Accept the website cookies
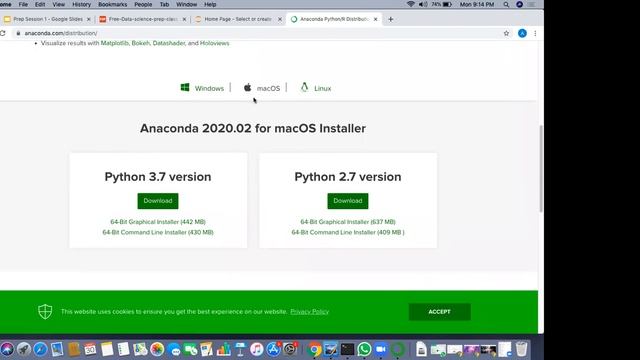Viewport: 640px width, 360px height. pos(440,312)
